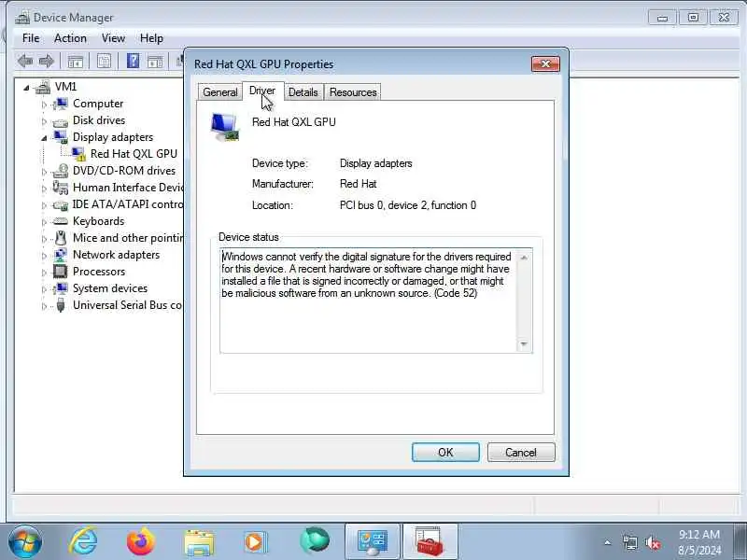
Task: Click the Human Interface Devices icon
Action: 61,188
